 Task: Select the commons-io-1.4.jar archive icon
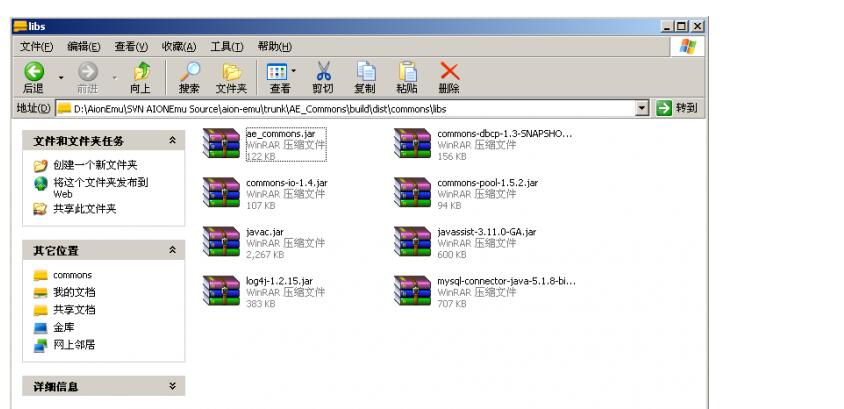point(221,192)
